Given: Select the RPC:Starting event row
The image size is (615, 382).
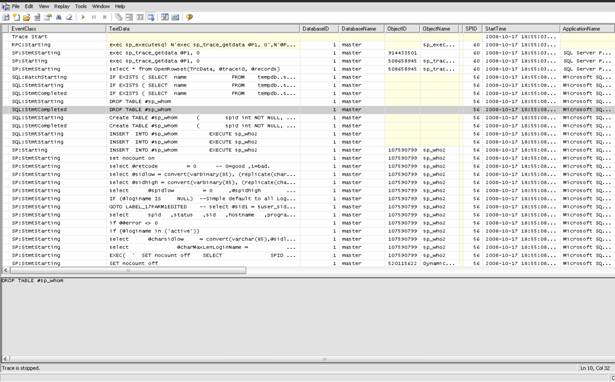Looking at the screenshot, I should [x=308, y=45].
